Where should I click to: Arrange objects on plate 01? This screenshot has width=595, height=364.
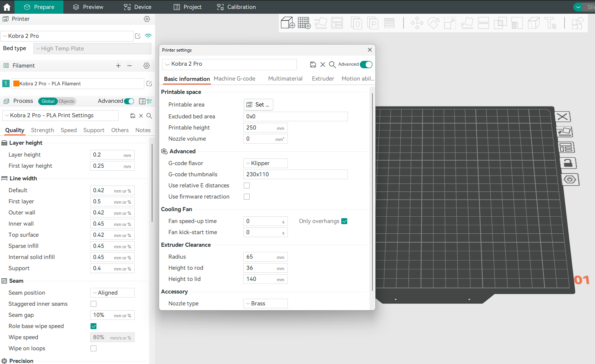(566, 148)
